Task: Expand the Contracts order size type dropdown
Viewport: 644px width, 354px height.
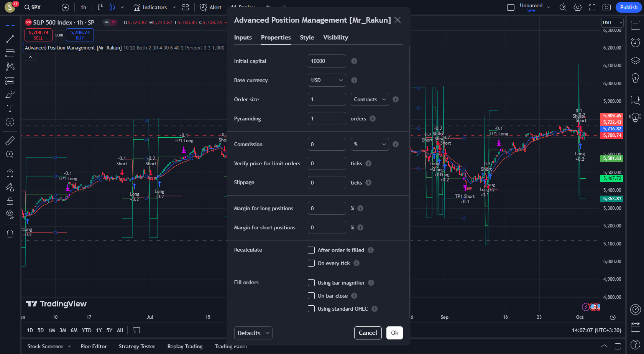Action: (x=370, y=99)
